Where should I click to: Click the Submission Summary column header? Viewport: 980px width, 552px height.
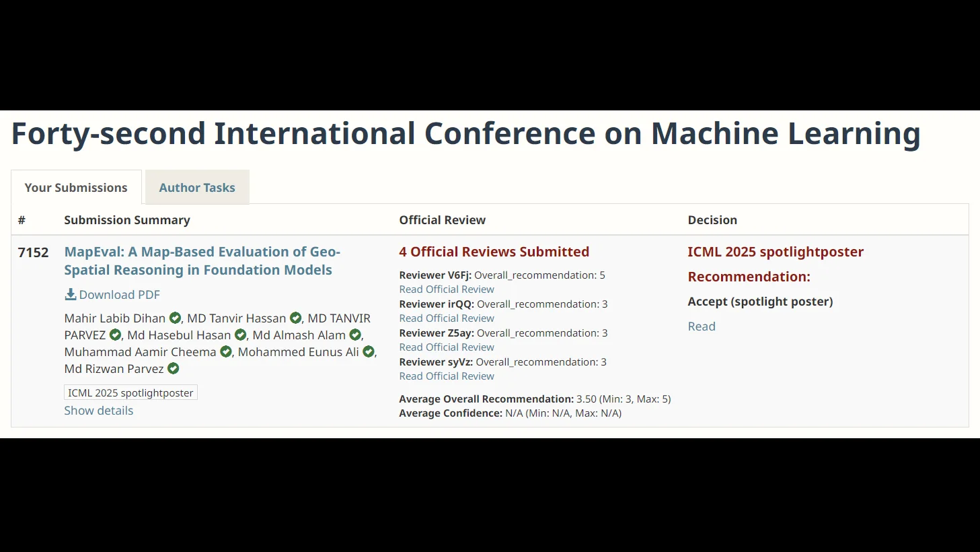[127, 220]
